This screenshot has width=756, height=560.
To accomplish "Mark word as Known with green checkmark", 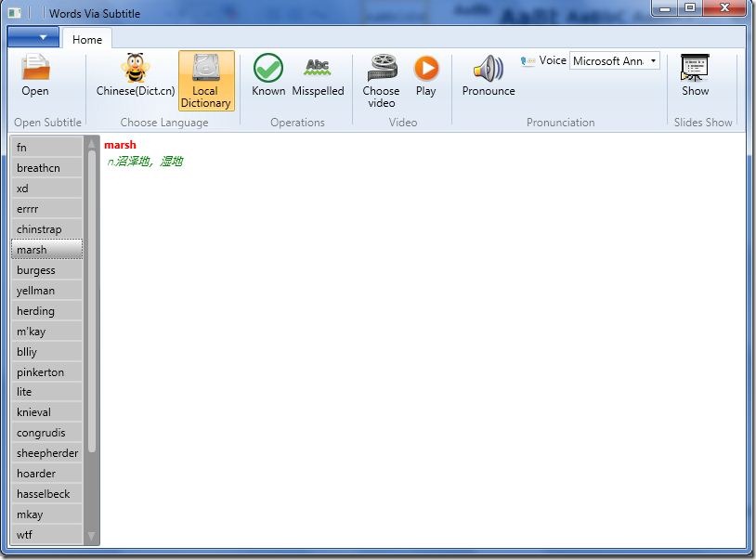I will (x=268, y=75).
